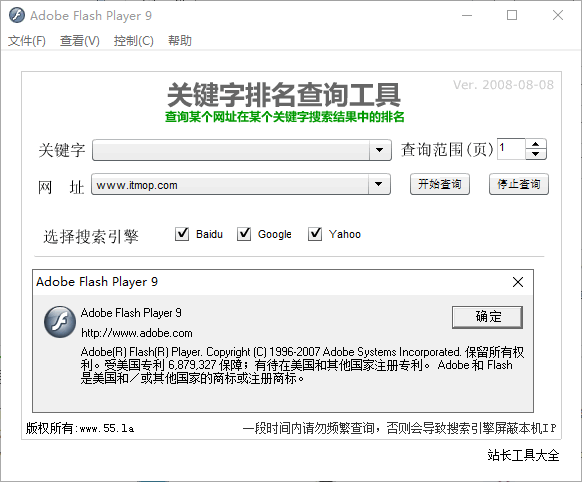The height and width of the screenshot is (482, 582).
Task: Decrease the query page range value
Action: pos(536,154)
